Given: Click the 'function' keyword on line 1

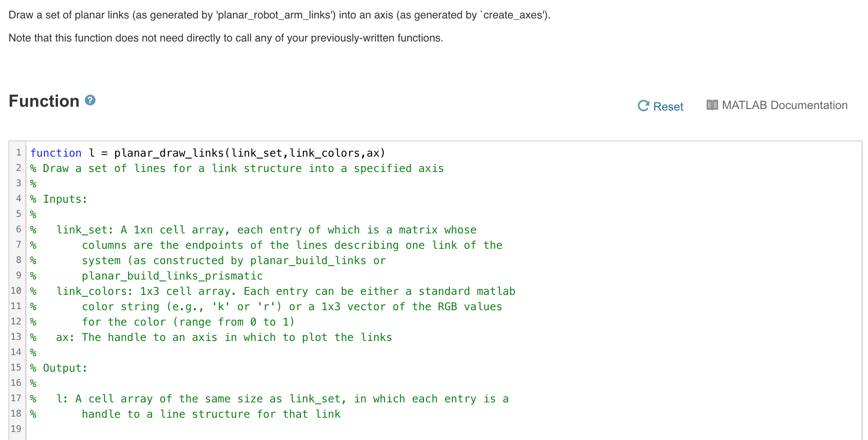Looking at the screenshot, I should tap(56, 152).
